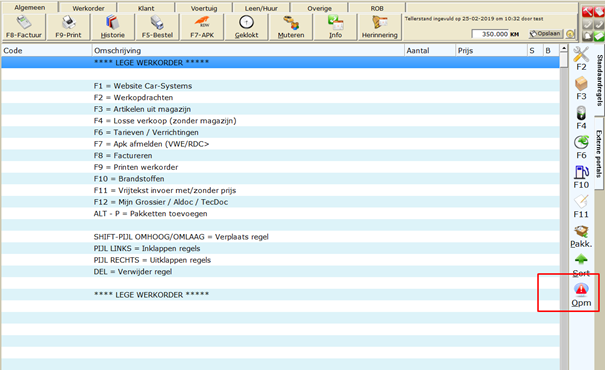This screenshot has width=605, height=370.
Task: Click the kilometer reading input field
Action: (x=490, y=34)
